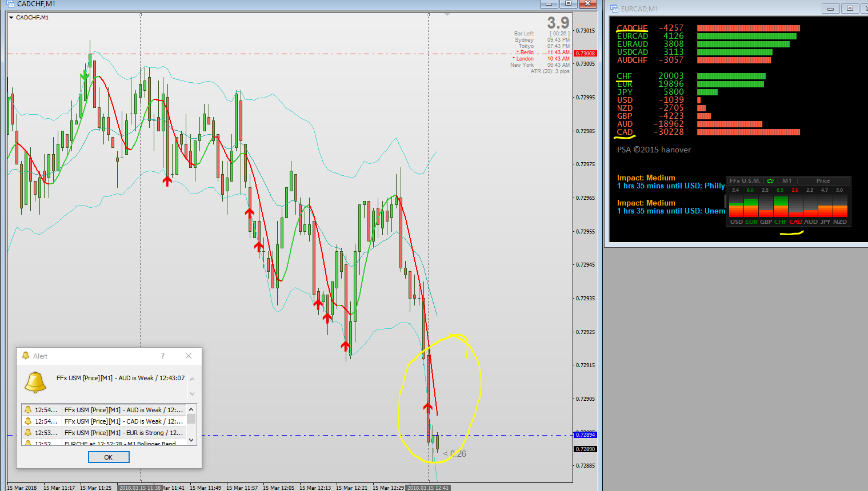Viewport: 868px width, 491px height.
Task: Click the up arrow of the alert message scroller
Action: click(192, 379)
